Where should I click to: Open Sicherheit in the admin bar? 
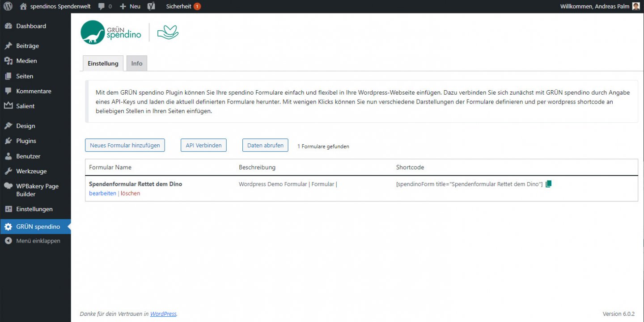(178, 6)
